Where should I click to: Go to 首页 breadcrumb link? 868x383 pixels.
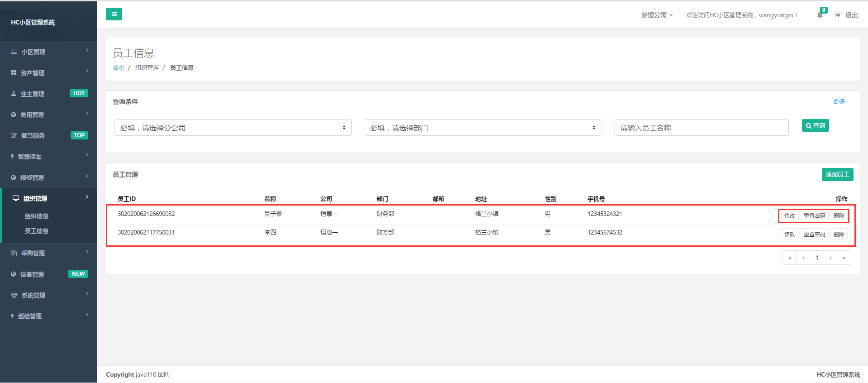(119, 67)
